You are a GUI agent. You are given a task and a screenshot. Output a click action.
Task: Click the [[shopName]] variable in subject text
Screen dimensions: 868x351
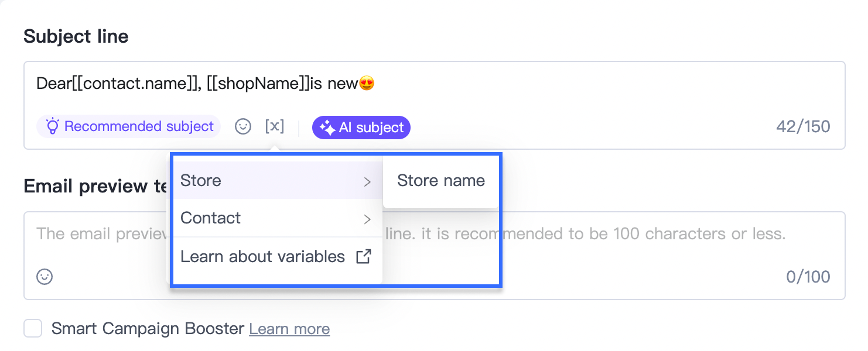258,84
